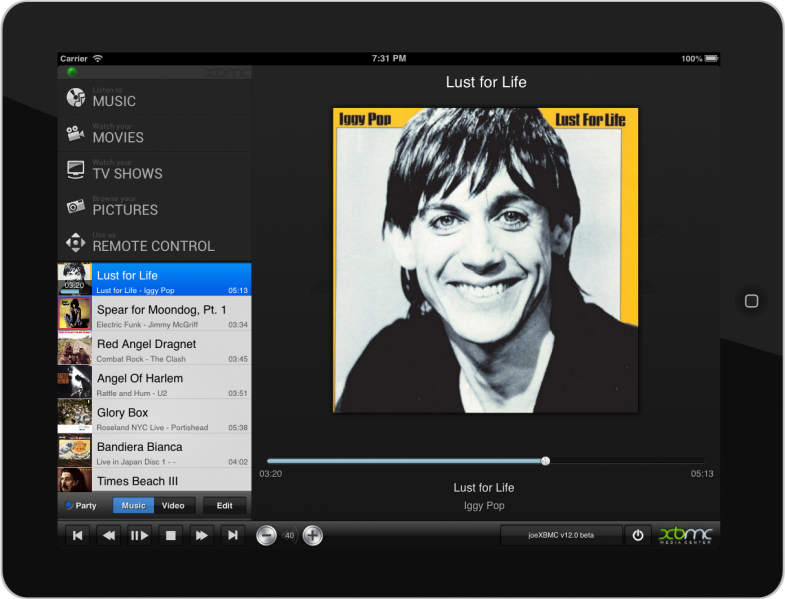Toggle Party mode

click(x=81, y=506)
